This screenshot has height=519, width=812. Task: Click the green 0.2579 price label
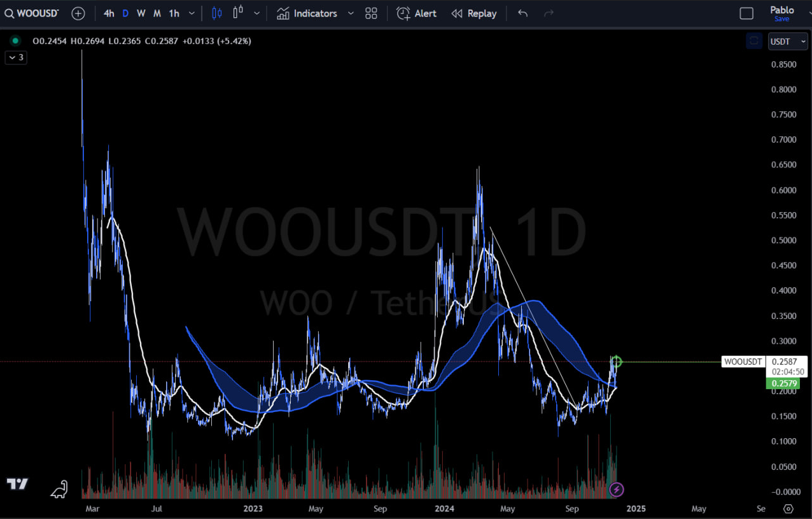click(x=783, y=383)
